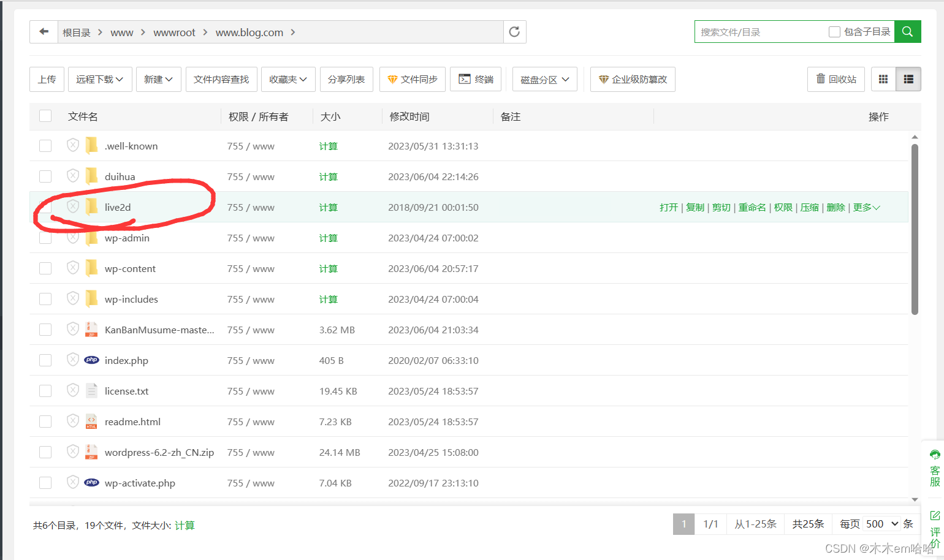Screen dimensions: 944x560
Task: Enable the 包含子目录 checkbox
Action: 834,32
